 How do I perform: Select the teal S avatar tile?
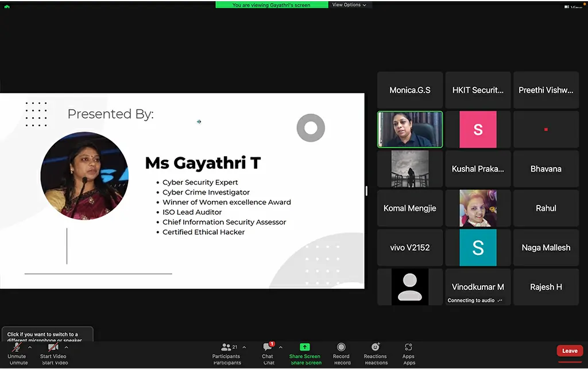coord(478,247)
